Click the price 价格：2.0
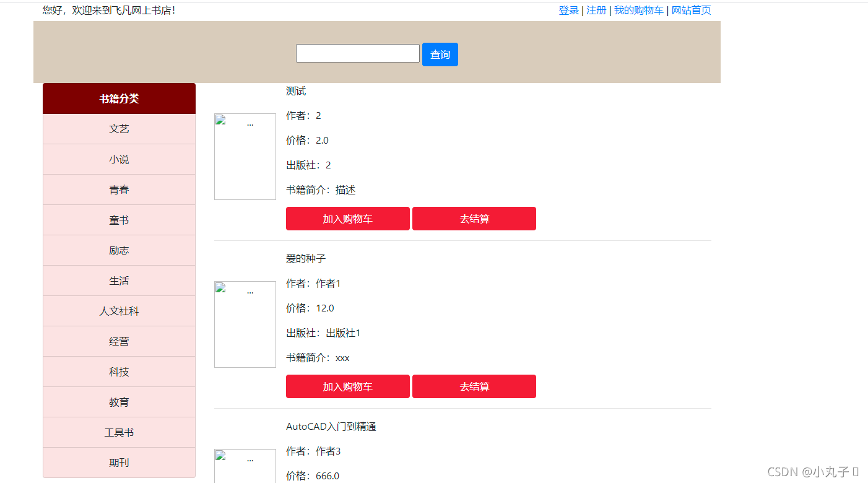Viewport: 868px width, 483px height. pyautogui.click(x=307, y=141)
